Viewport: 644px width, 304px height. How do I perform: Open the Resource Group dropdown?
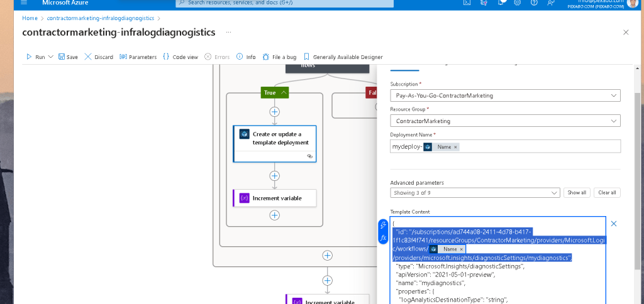pyautogui.click(x=505, y=121)
